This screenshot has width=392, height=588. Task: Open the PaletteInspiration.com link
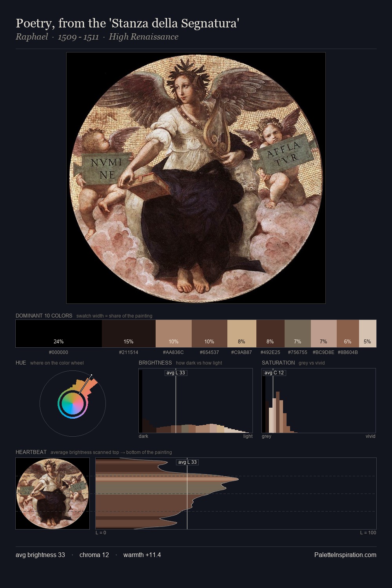click(x=345, y=555)
